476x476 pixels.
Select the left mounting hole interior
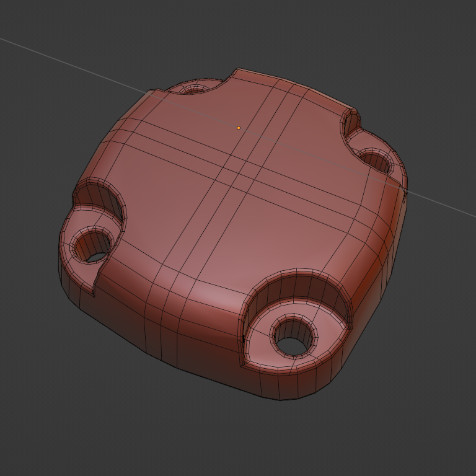pos(93,247)
